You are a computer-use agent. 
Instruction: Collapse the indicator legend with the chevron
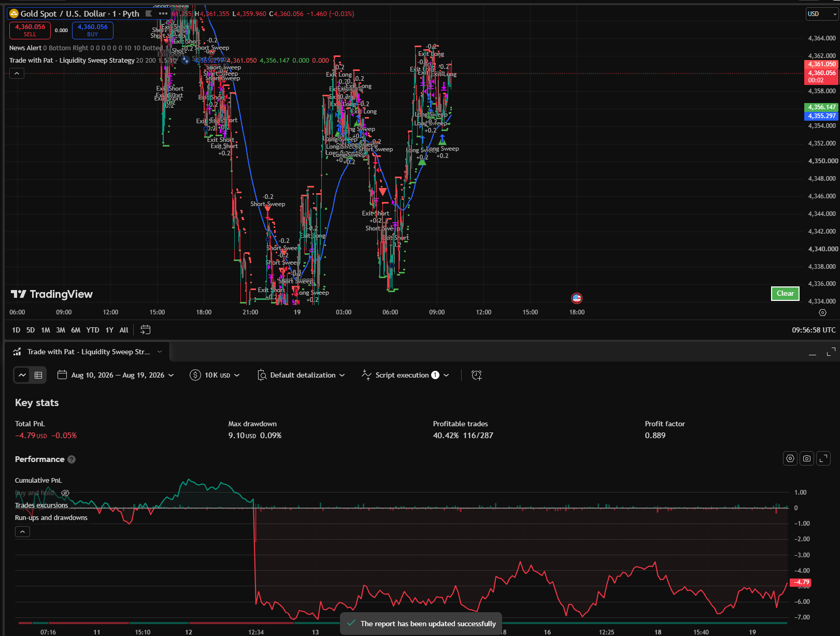tap(17, 74)
